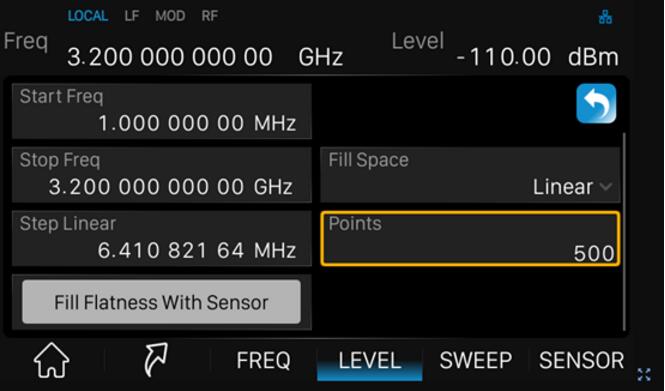
Task: Toggle the MOD modulation indicator
Action: click(170, 16)
